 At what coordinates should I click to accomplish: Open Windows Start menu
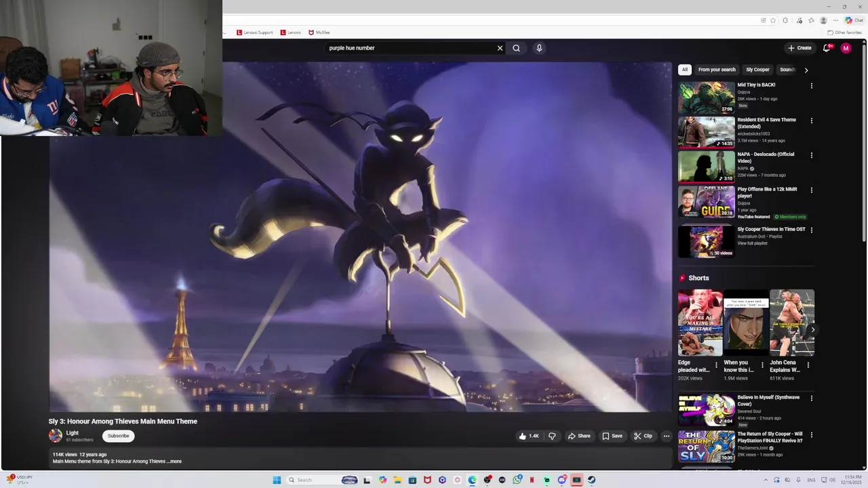pyautogui.click(x=277, y=480)
